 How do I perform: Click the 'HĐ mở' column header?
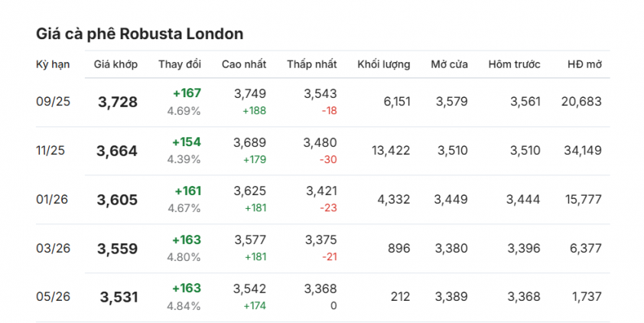584,64
